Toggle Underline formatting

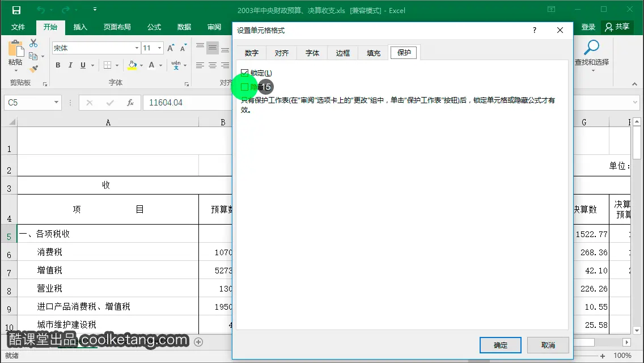coord(83,65)
